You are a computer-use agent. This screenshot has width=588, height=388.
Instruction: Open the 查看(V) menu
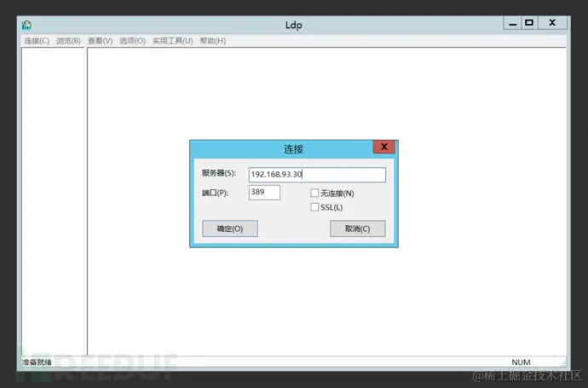point(100,41)
